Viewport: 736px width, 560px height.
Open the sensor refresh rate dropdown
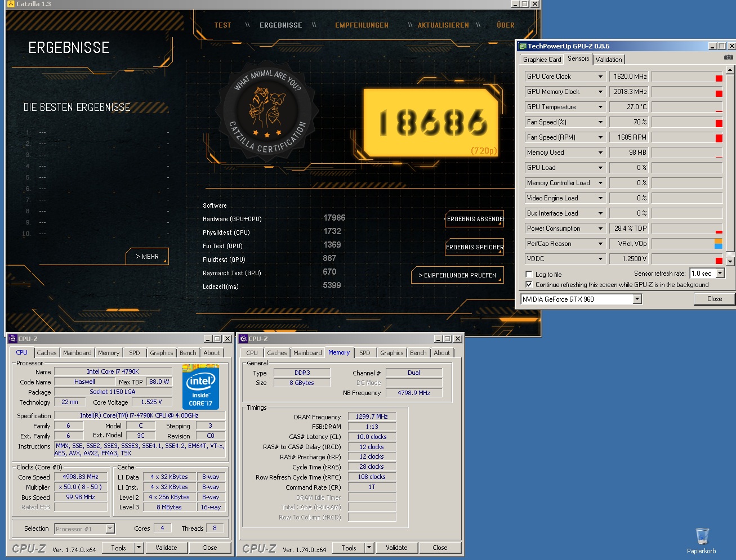click(720, 274)
